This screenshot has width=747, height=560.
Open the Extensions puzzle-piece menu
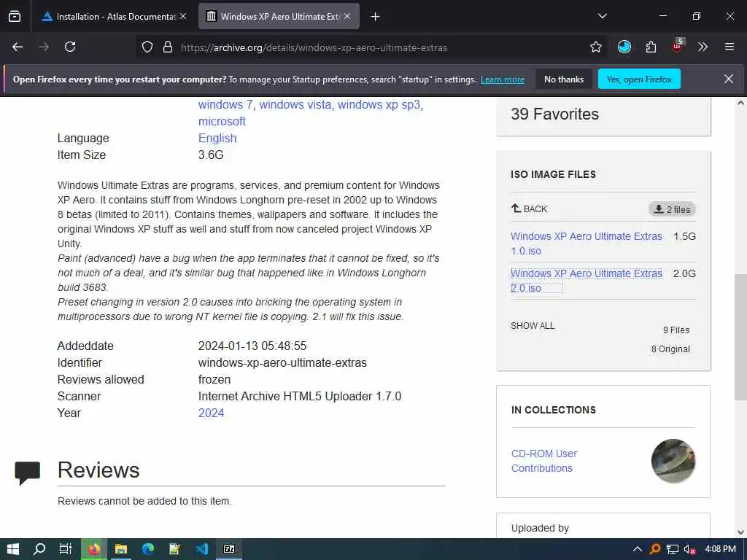(x=651, y=47)
